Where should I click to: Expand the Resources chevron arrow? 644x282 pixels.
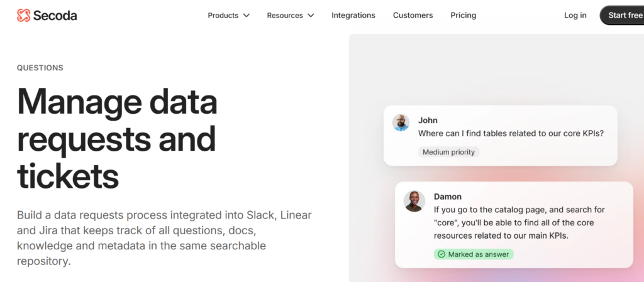point(311,16)
